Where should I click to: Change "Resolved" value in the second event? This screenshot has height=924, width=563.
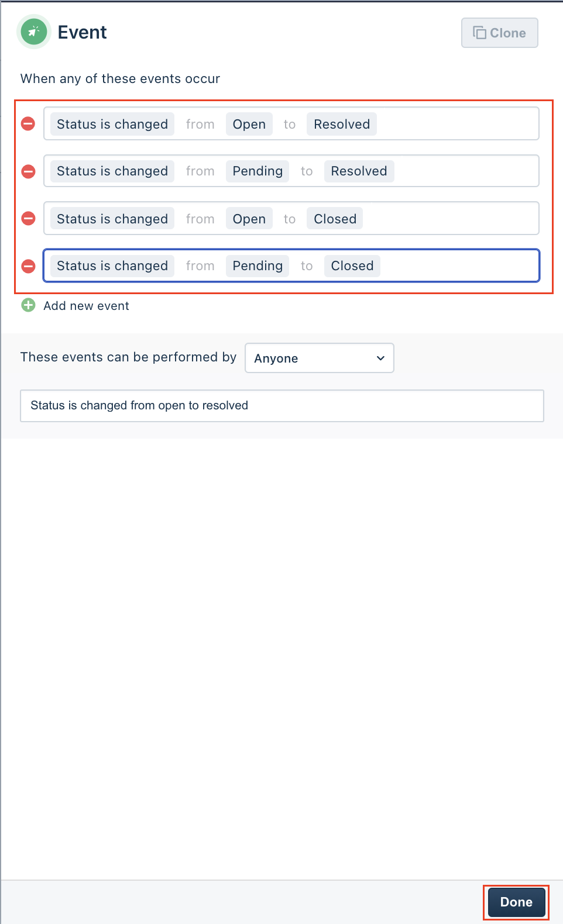pyautogui.click(x=359, y=171)
